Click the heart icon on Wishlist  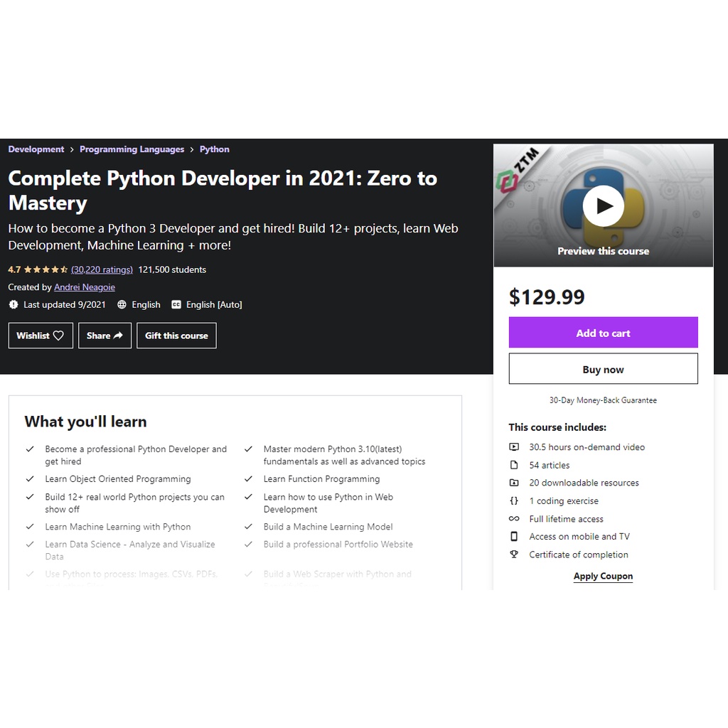click(x=58, y=336)
